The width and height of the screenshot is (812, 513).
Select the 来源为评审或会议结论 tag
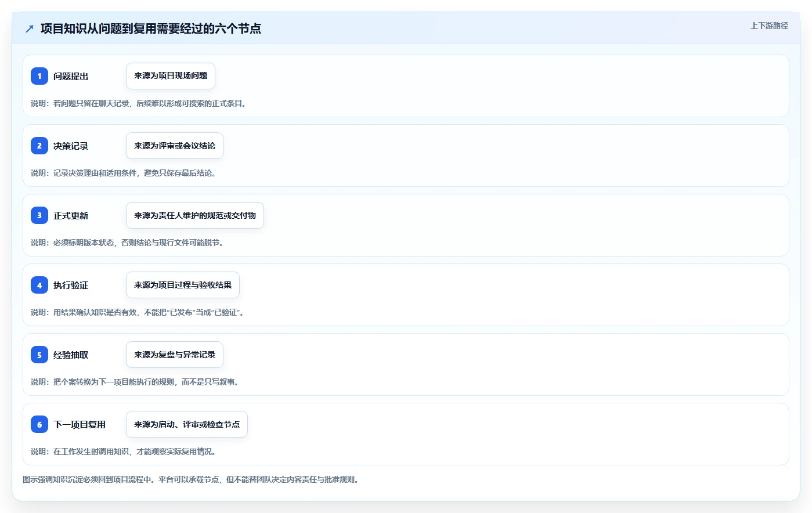[175, 146]
